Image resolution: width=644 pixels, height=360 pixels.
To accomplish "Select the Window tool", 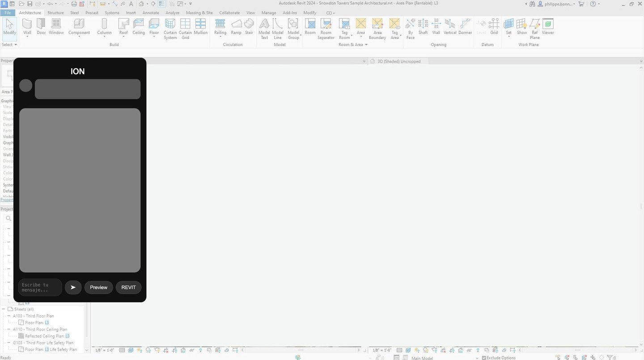I will click(x=56, y=27).
